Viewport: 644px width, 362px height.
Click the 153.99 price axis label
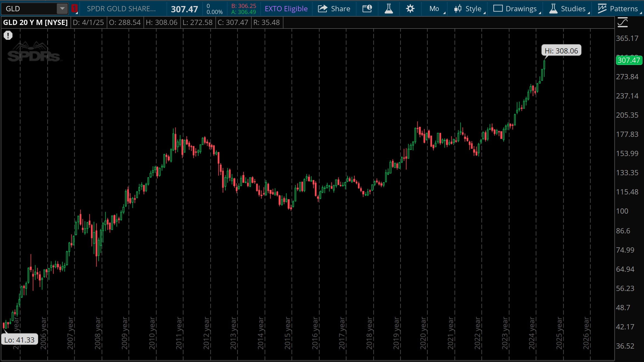(x=627, y=153)
